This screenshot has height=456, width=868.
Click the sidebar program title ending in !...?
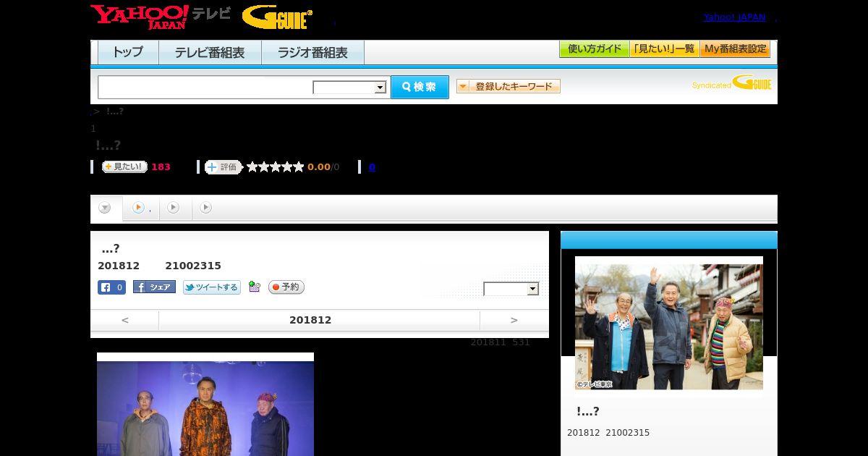click(587, 411)
